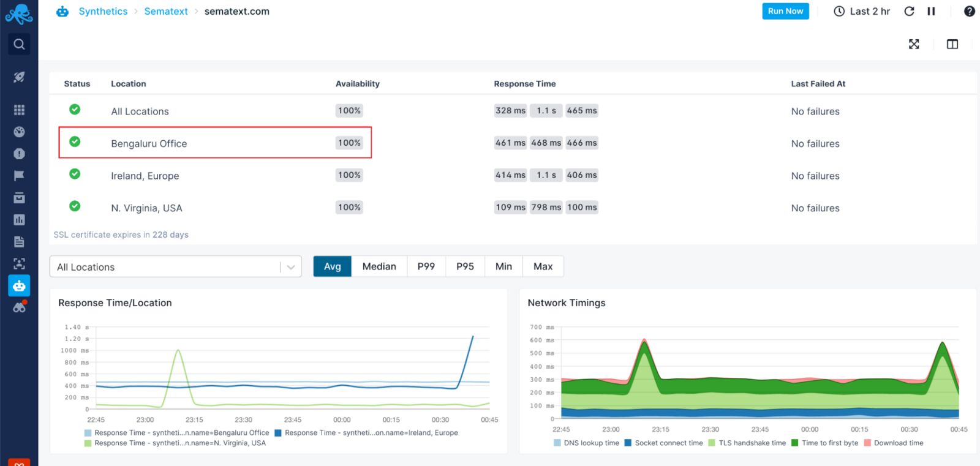Select the Median aggregation tab
The width and height of the screenshot is (980, 466).
pyautogui.click(x=379, y=266)
